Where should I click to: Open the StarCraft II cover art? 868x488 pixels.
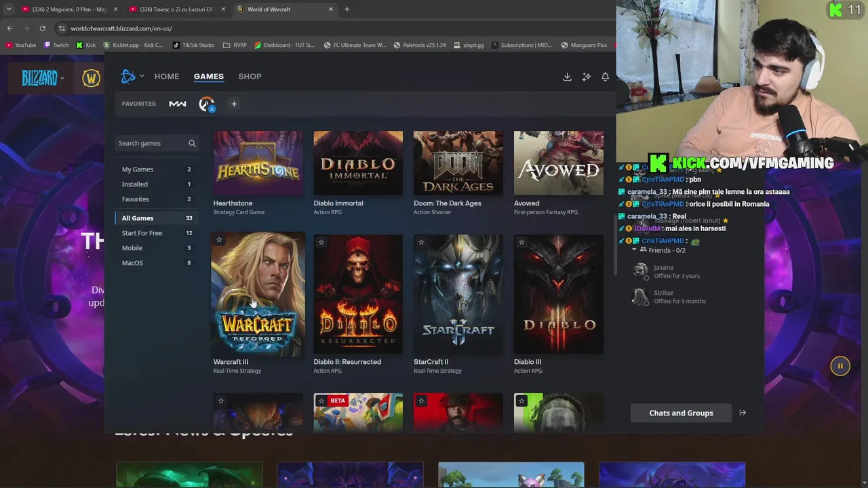[x=458, y=294]
